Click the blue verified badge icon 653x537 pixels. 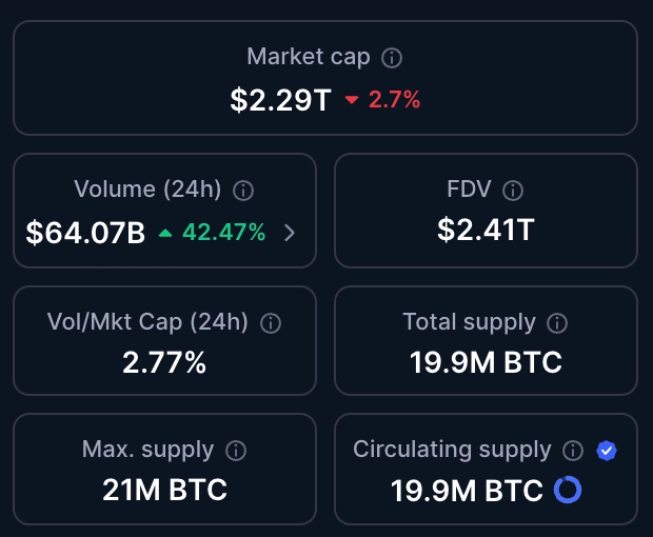click(x=606, y=451)
